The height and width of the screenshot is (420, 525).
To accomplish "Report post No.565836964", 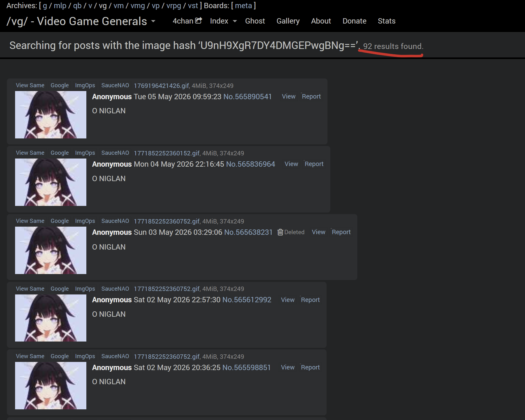I will pos(314,164).
